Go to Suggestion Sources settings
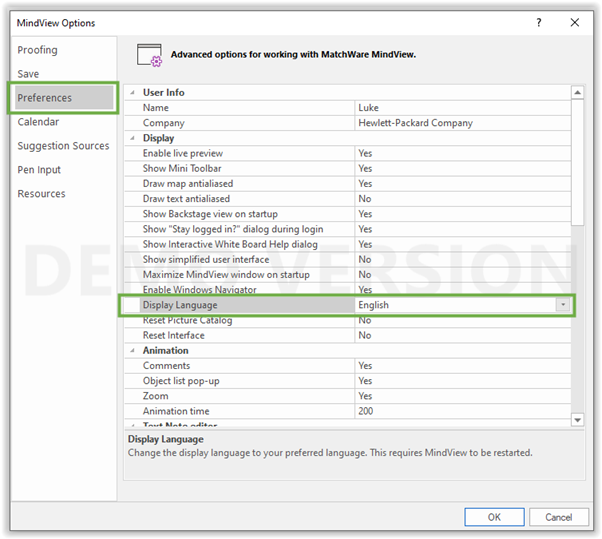This screenshot has width=602, height=539. (63, 146)
